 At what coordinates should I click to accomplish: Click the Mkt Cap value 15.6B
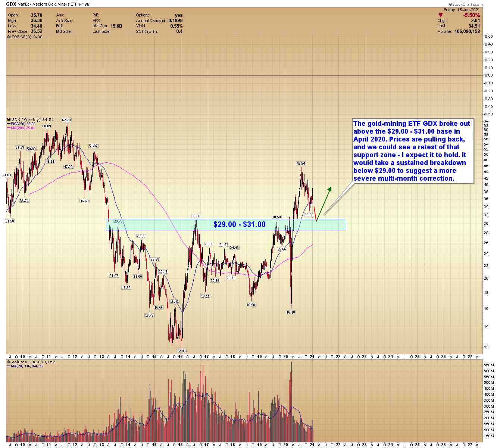tap(116, 26)
